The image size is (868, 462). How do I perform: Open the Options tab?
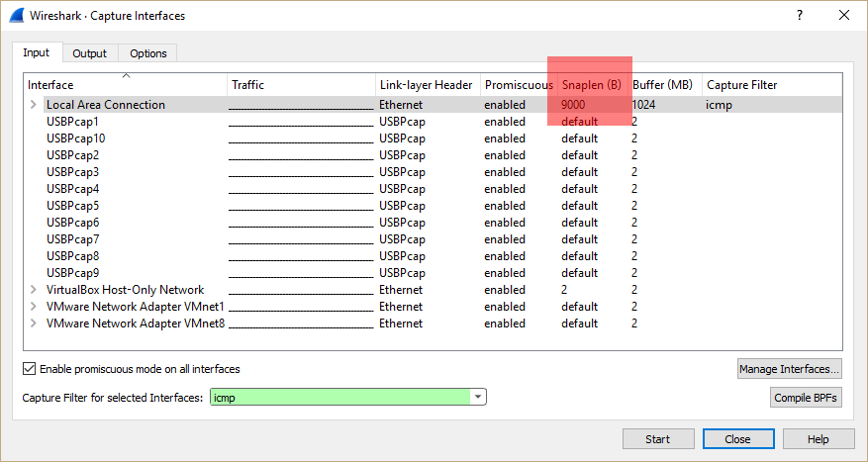point(148,53)
